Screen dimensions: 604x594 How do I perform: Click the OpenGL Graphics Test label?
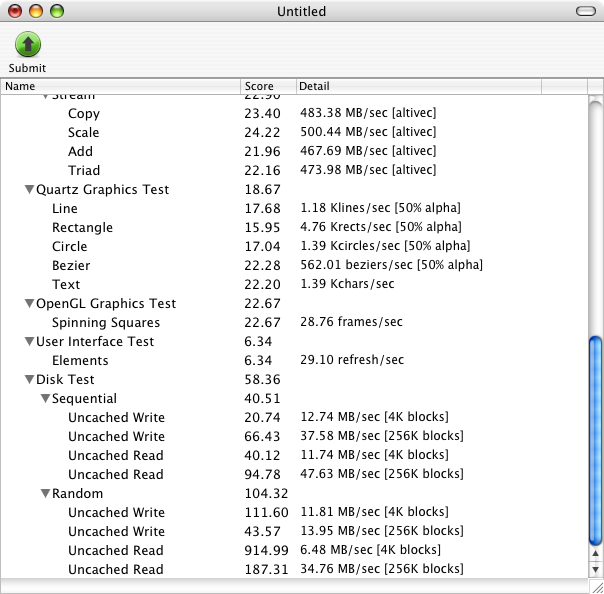[x=106, y=304]
